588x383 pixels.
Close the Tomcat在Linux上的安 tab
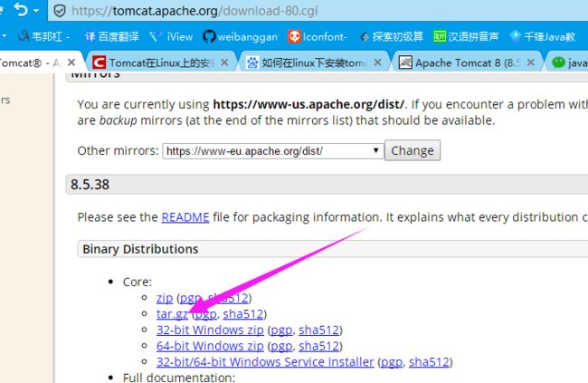click(x=224, y=62)
